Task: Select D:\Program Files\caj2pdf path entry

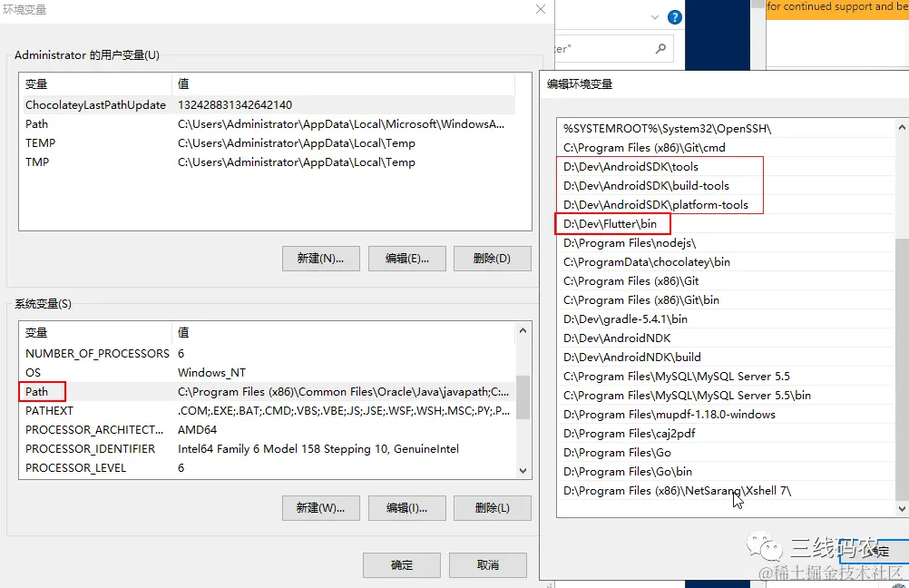Action: click(726, 435)
